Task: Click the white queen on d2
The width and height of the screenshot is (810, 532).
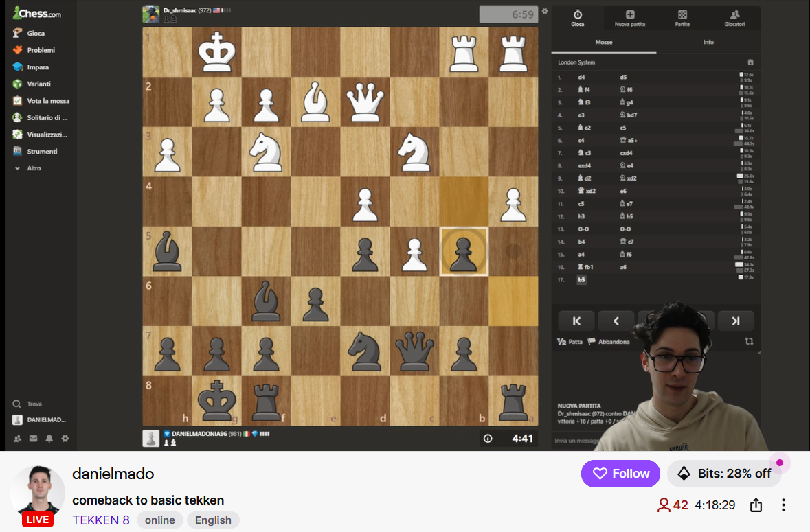Action: pos(365,102)
